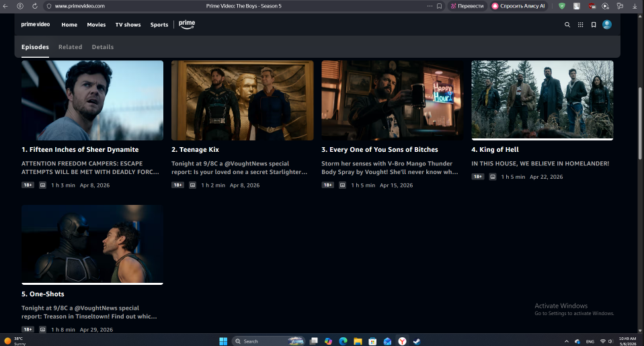This screenshot has height=346, width=644.
Task: Click the Prime smile logo
Action: pos(187,24)
